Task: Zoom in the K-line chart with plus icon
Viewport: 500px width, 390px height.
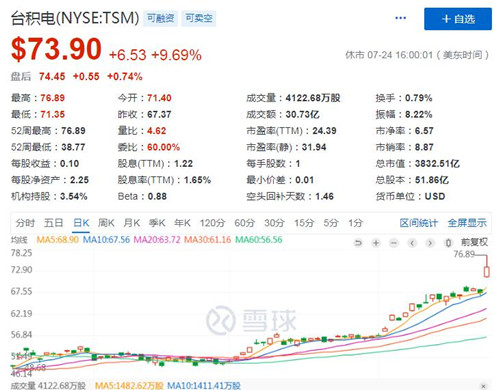Action: click(x=376, y=243)
